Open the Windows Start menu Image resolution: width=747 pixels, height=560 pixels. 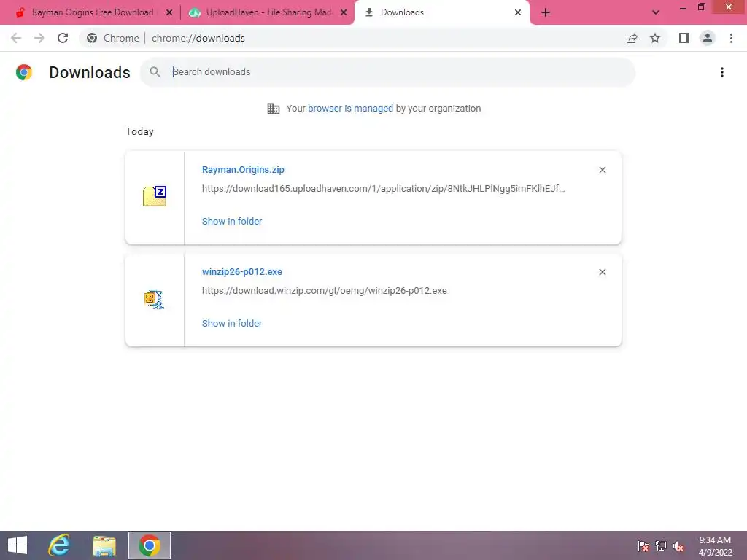(18, 545)
